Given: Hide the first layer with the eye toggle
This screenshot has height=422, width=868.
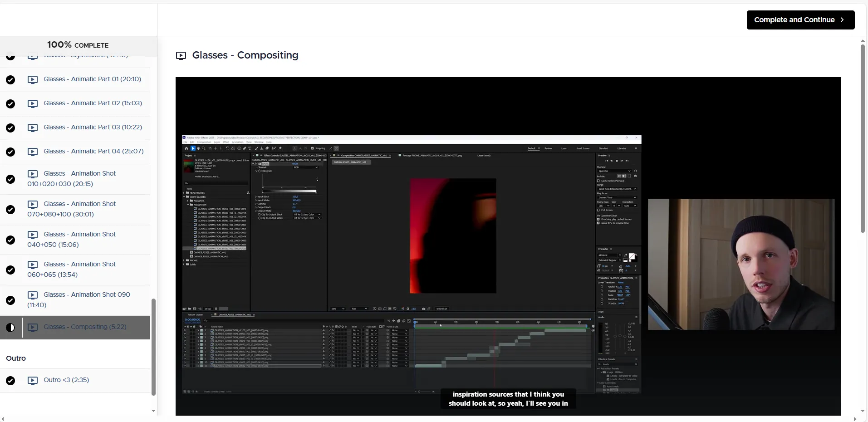Looking at the screenshot, I should [184, 330].
